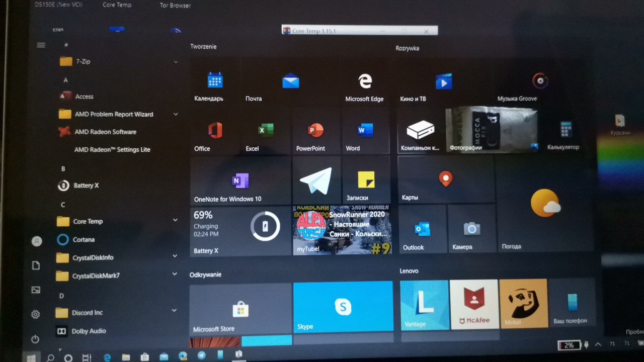Expand the Start menu hamburger navigation
Screen dimensions: 644x362
point(41,45)
